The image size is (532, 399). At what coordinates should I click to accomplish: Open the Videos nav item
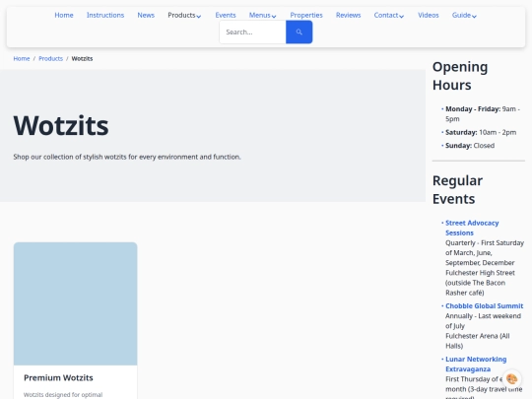point(429,15)
